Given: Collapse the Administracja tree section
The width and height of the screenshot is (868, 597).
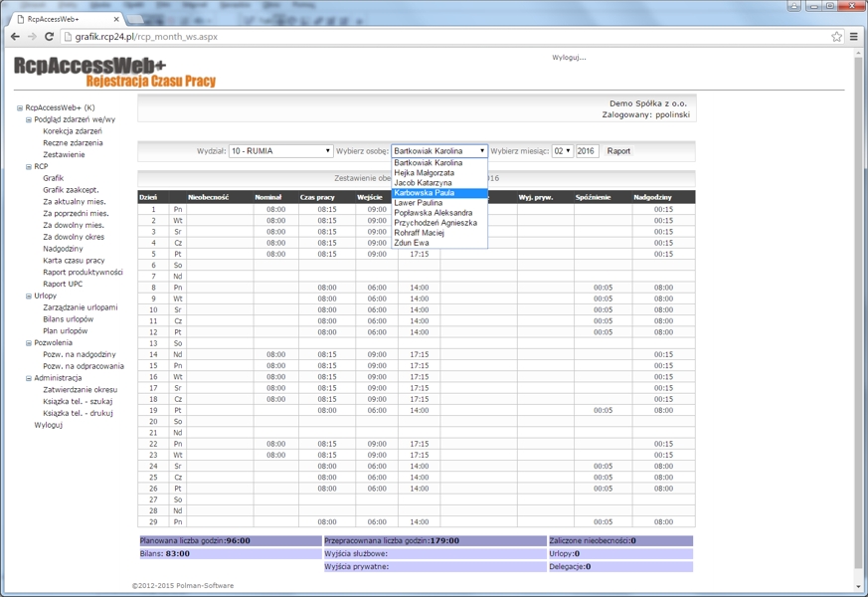Looking at the screenshot, I should click(x=29, y=378).
